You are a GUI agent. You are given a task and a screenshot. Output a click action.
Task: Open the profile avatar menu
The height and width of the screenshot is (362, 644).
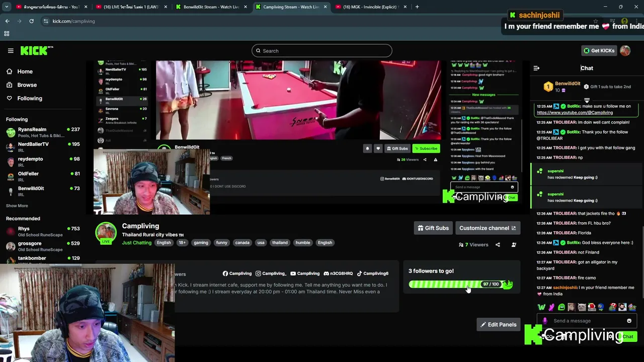(x=625, y=51)
